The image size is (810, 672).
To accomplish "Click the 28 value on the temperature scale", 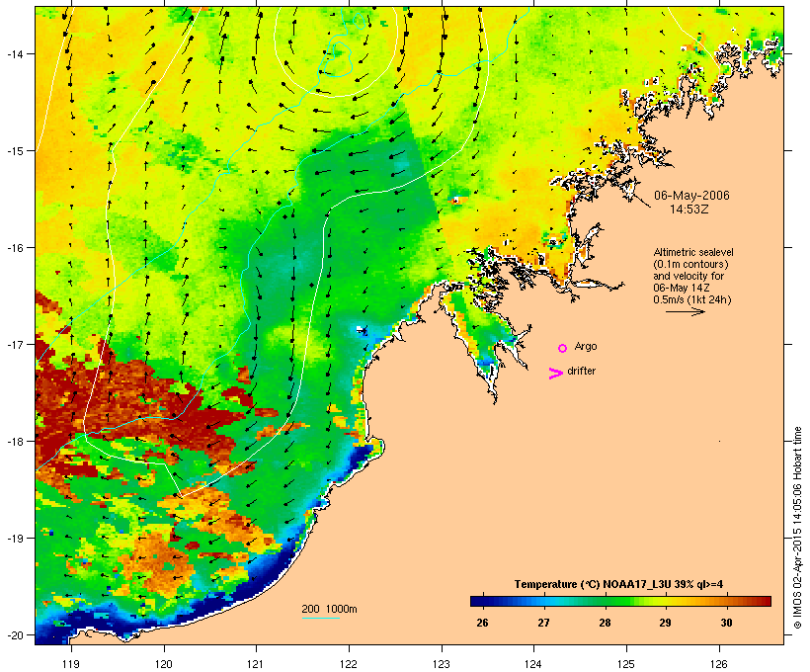I will tap(605, 623).
